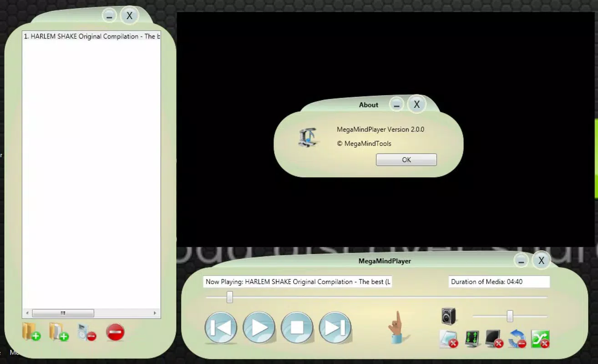Click the playlist horizontal scrollbar thumb
This screenshot has width=598, height=364.
point(63,313)
